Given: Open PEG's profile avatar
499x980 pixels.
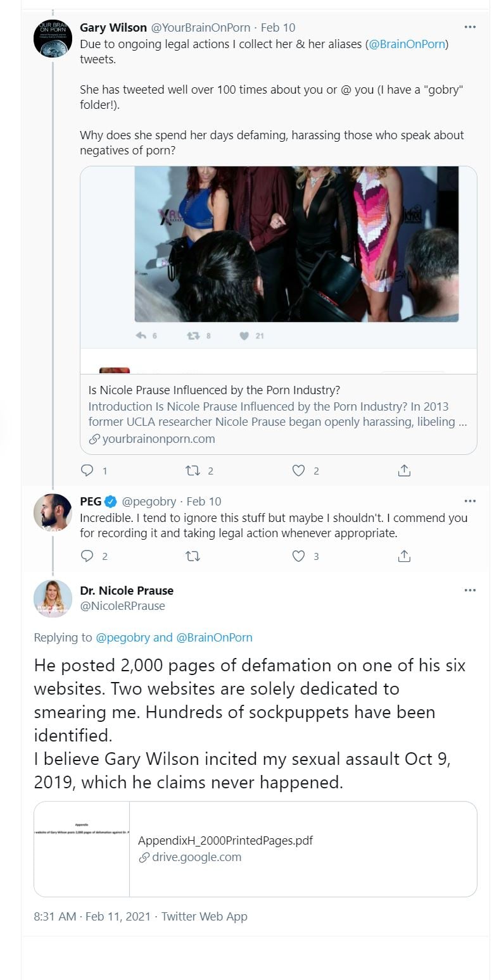Looking at the screenshot, I should (x=53, y=512).
